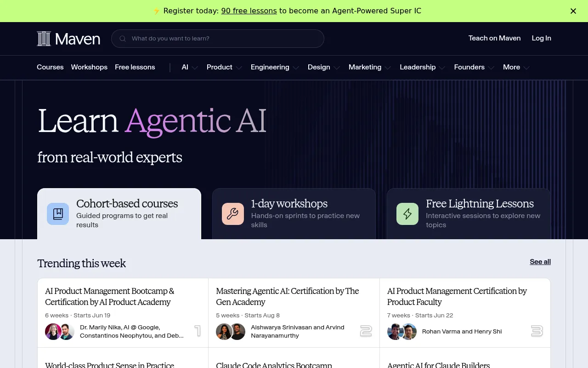Open World-class Product Sense in Practice course
The image size is (588, 368).
click(109, 365)
